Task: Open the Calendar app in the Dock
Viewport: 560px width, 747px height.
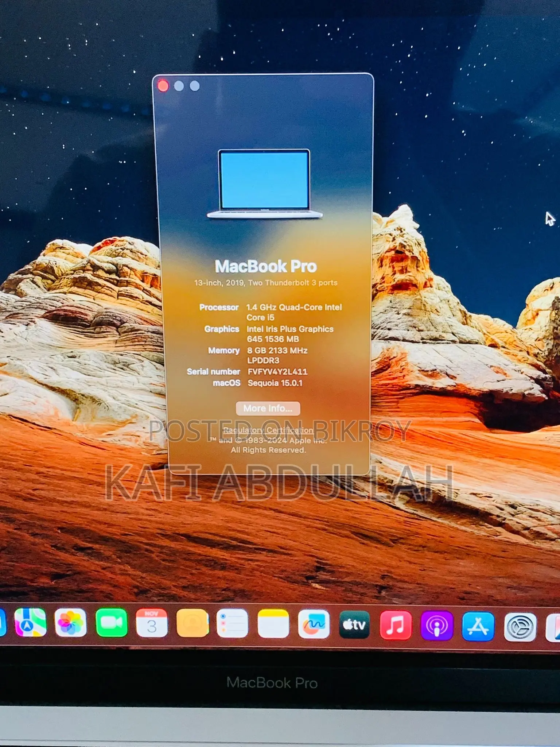Action: pyautogui.click(x=152, y=623)
